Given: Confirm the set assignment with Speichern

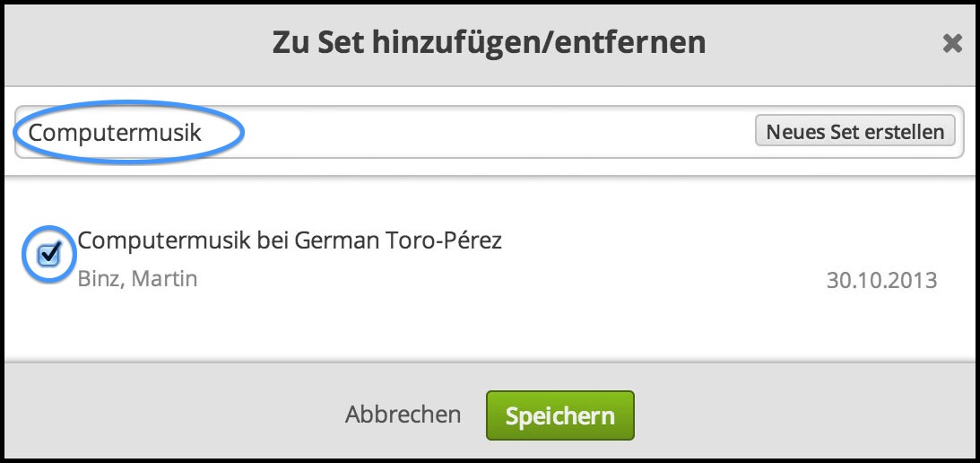Looking at the screenshot, I should click(559, 416).
